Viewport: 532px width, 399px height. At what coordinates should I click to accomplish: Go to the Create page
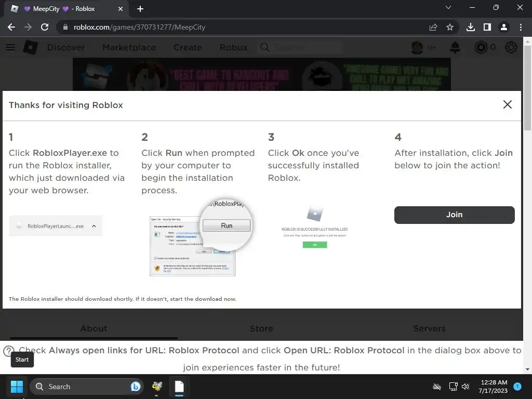click(188, 47)
